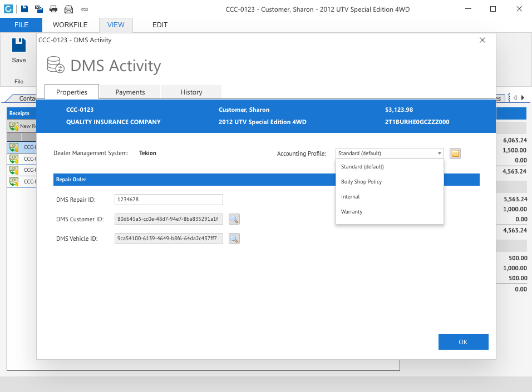The image size is (532, 392).
Task: Click the VIN 2T1BURHE0GCZZZ000 text
Action: click(x=417, y=122)
